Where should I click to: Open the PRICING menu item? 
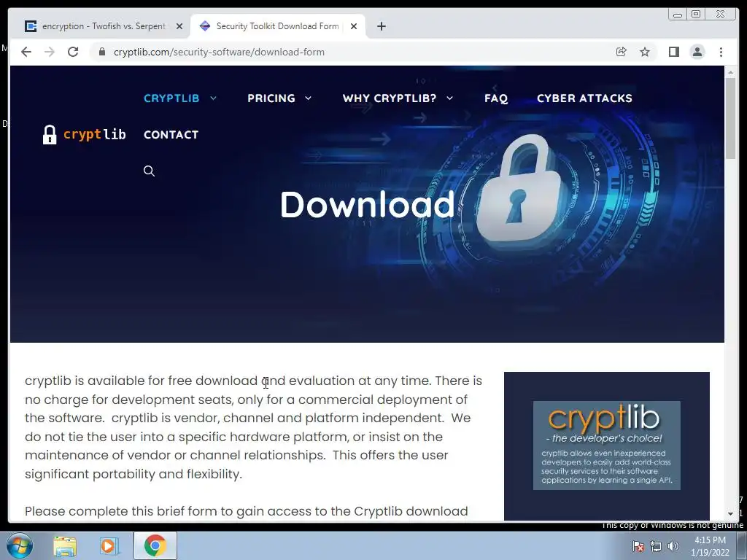(x=271, y=98)
